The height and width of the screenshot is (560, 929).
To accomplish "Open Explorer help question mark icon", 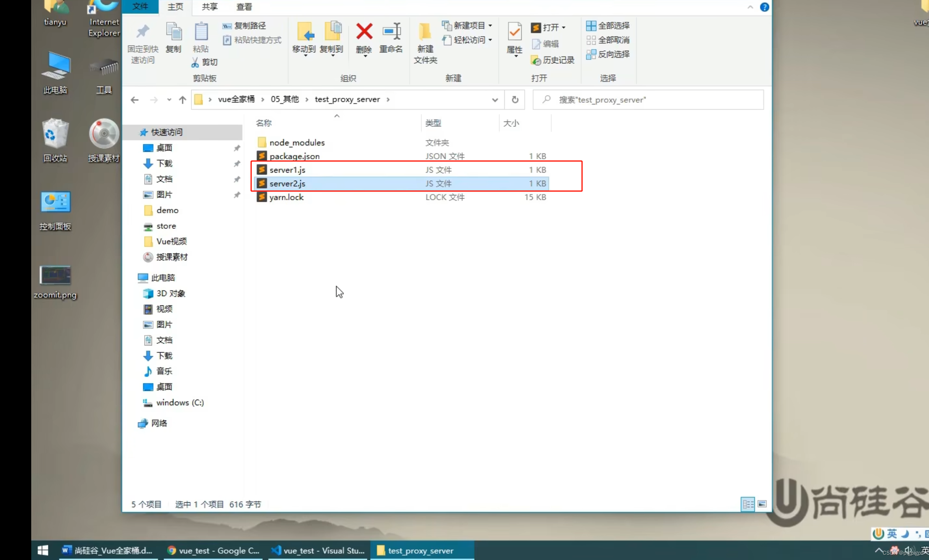I will pos(764,7).
